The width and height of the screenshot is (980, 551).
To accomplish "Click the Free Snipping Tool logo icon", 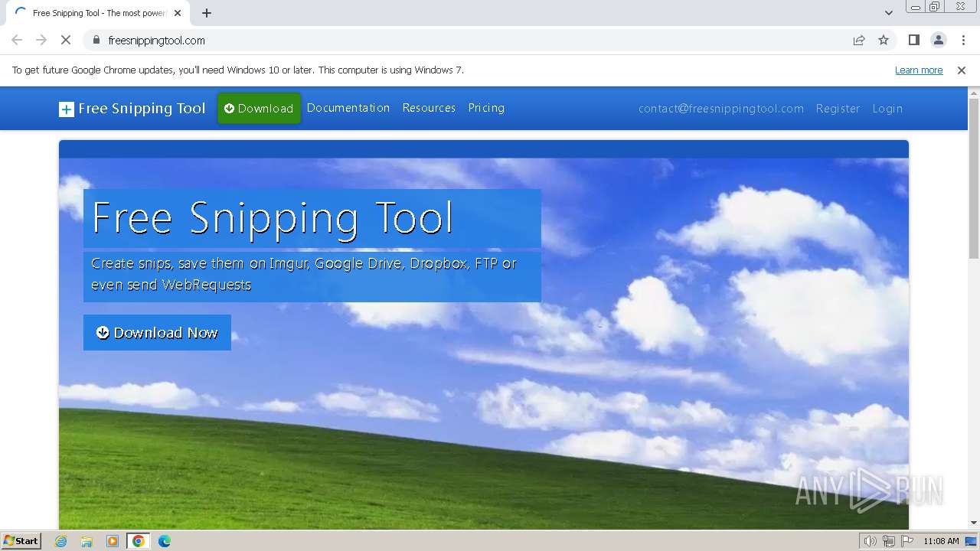I will click(x=67, y=109).
